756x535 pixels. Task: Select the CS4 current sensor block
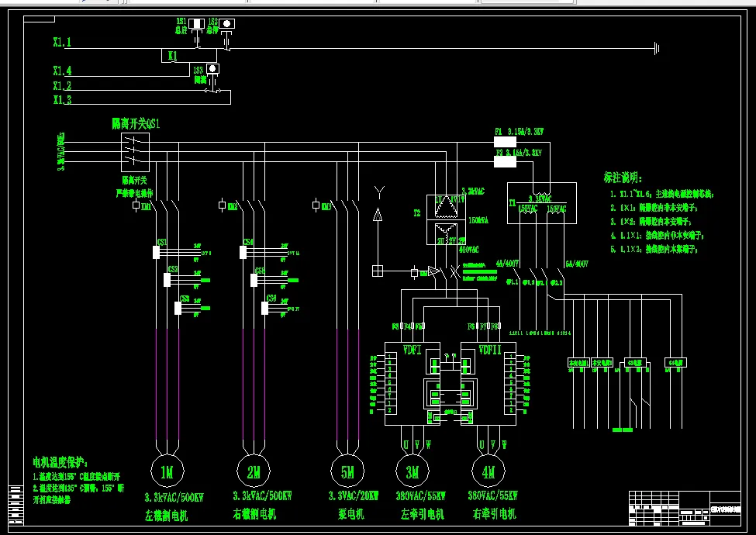pyautogui.click(x=243, y=252)
